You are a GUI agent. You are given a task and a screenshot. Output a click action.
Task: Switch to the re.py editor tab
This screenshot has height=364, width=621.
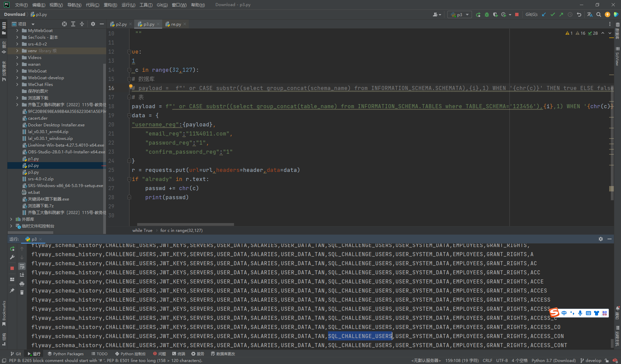tap(176, 24)
